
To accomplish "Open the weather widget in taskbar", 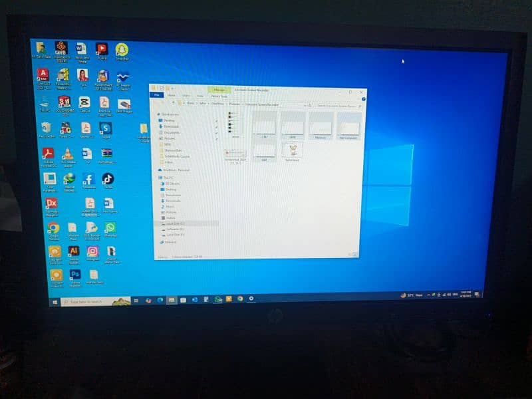I will tap(411, 295).
